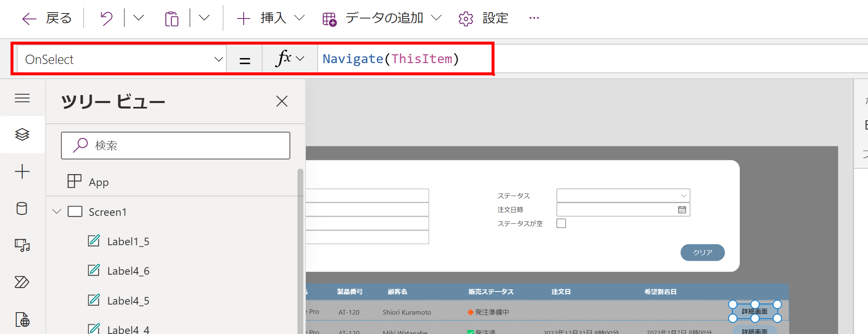Select Label4_4 in the tree view
This screenshot has width=868, height=334.
pos(128,329)
